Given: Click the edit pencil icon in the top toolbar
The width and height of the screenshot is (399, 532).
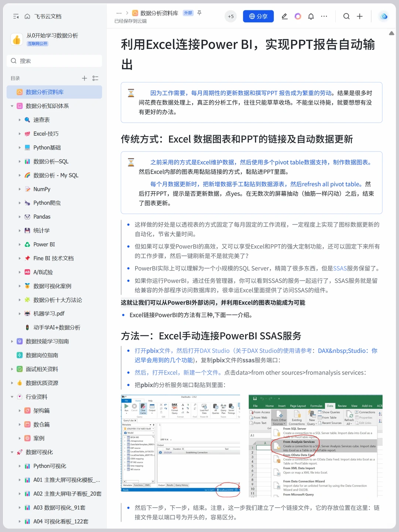Looking at the screenshot, I should (x=284, y=16).
